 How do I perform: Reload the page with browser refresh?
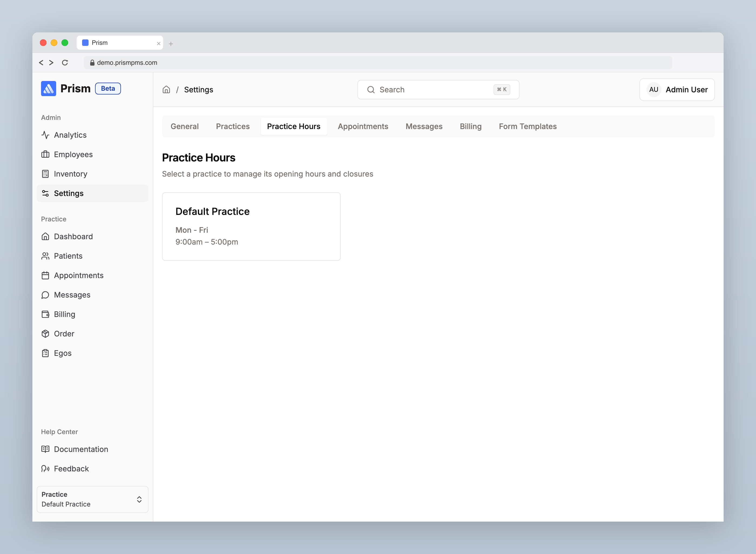point(65,63)
